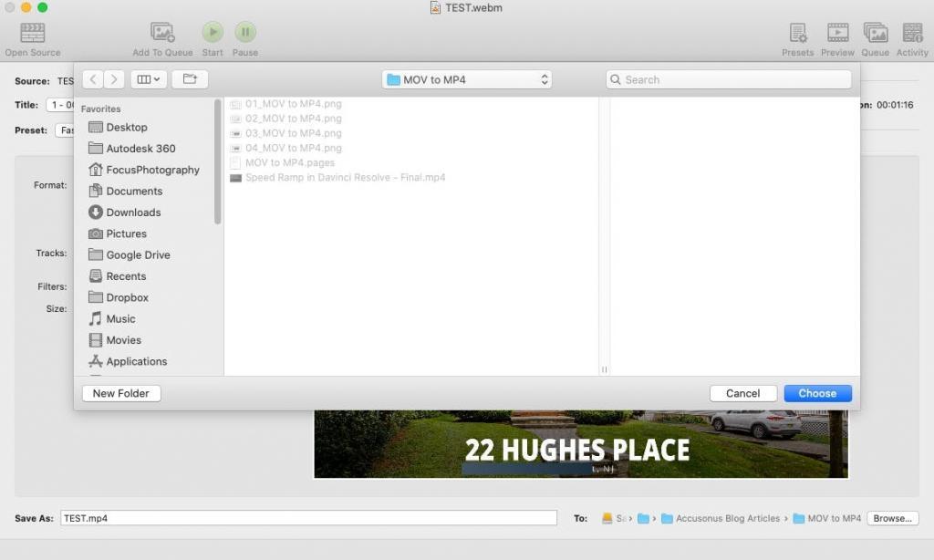
Task: Show the Preview window icon
Action: [x=837, y=33]
